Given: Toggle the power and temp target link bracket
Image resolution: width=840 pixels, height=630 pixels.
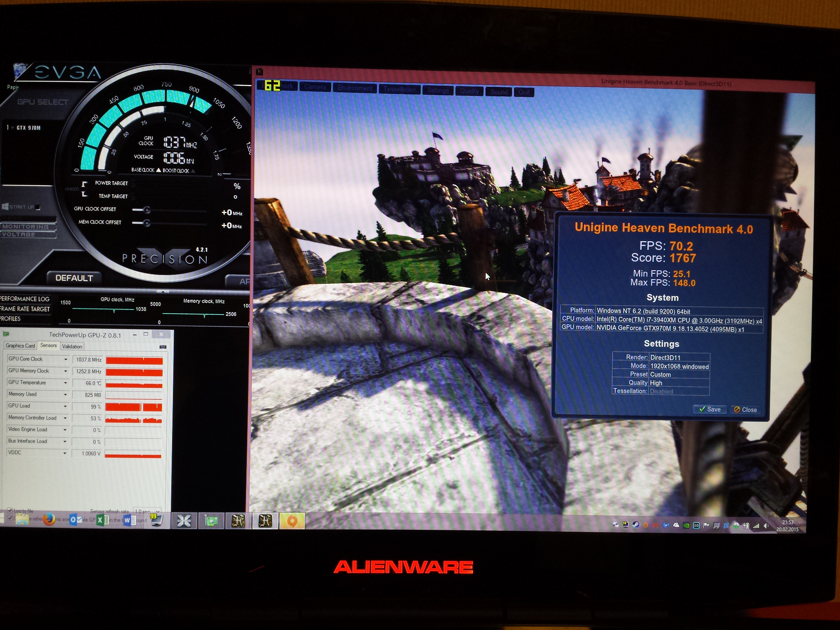Looking at the screenshot, I should (x=84, y=189).
